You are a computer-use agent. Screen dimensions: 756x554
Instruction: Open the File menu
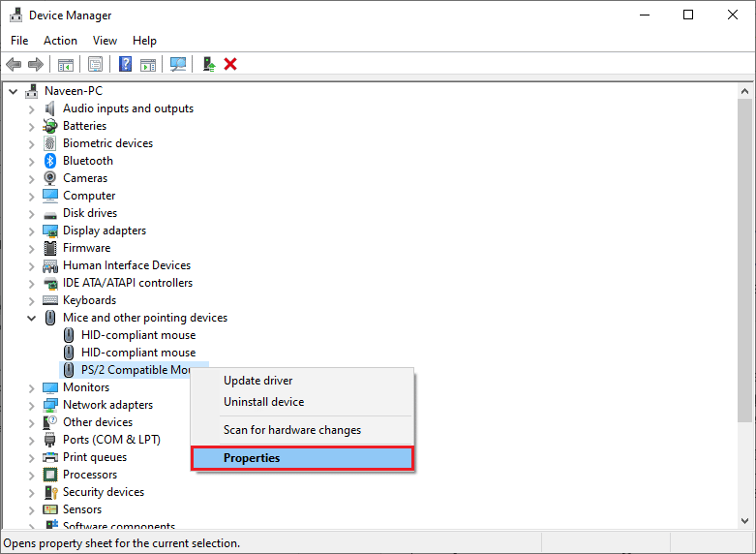click(x=19, y=41)
